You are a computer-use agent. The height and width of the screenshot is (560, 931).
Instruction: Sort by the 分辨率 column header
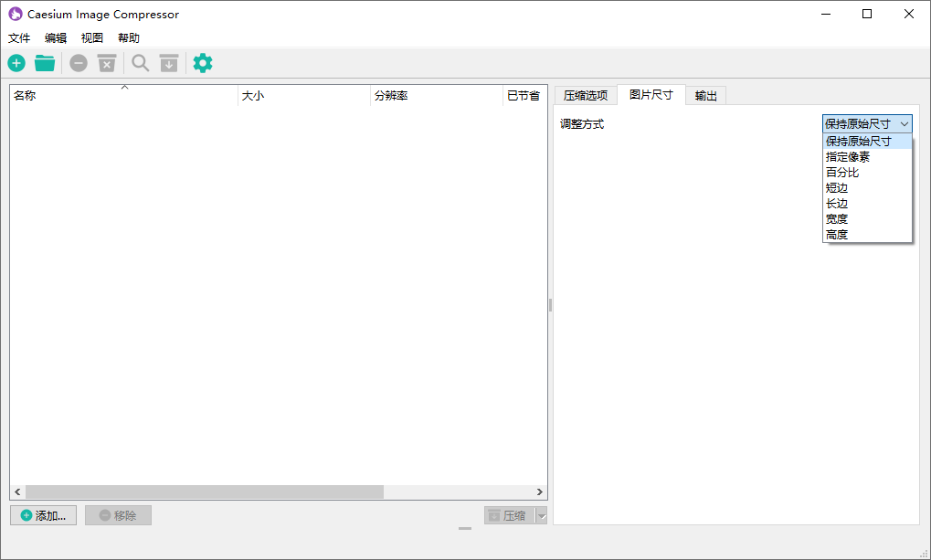pyautogui.click(x=437, y=96)
